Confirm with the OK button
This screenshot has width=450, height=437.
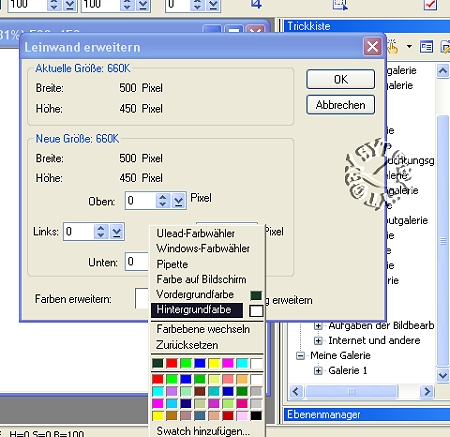(x=341, y=79)
